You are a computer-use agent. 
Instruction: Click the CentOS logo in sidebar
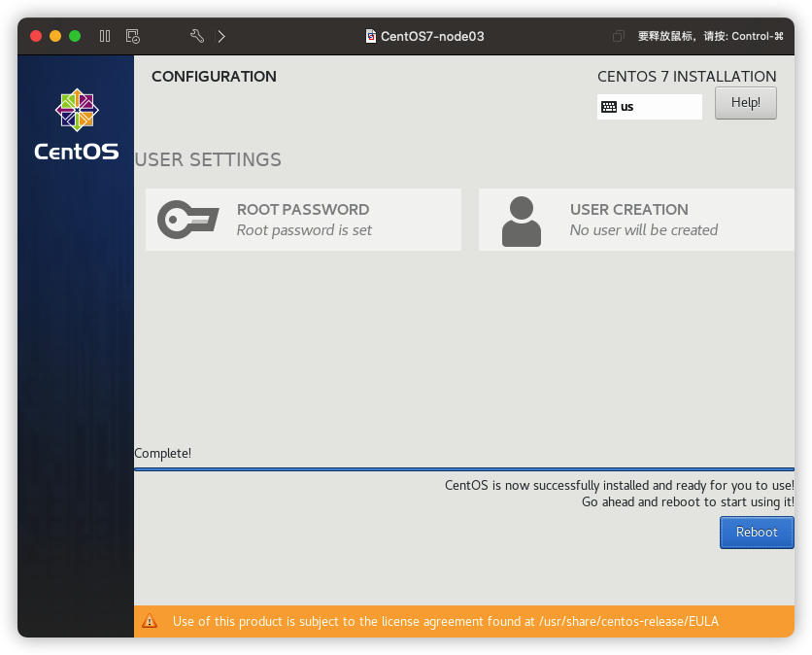click(x=77, y=124)
